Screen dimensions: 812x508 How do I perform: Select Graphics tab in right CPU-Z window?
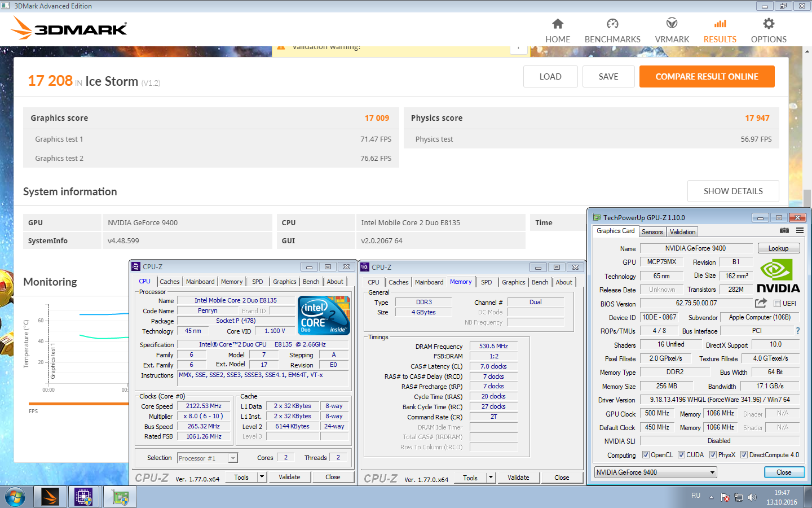tap(514, 282)
